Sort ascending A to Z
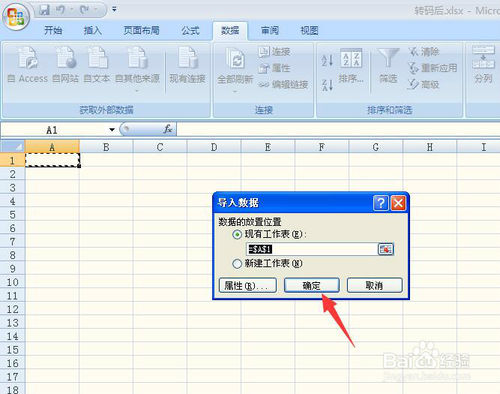Viewport: 500px width, 394px height. (327, 60)
